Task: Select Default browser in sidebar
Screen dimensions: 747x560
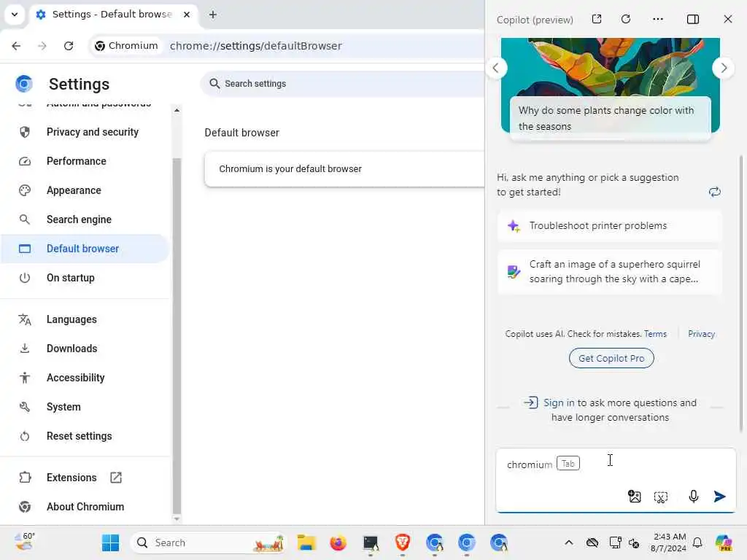Action: coord(85,249)
